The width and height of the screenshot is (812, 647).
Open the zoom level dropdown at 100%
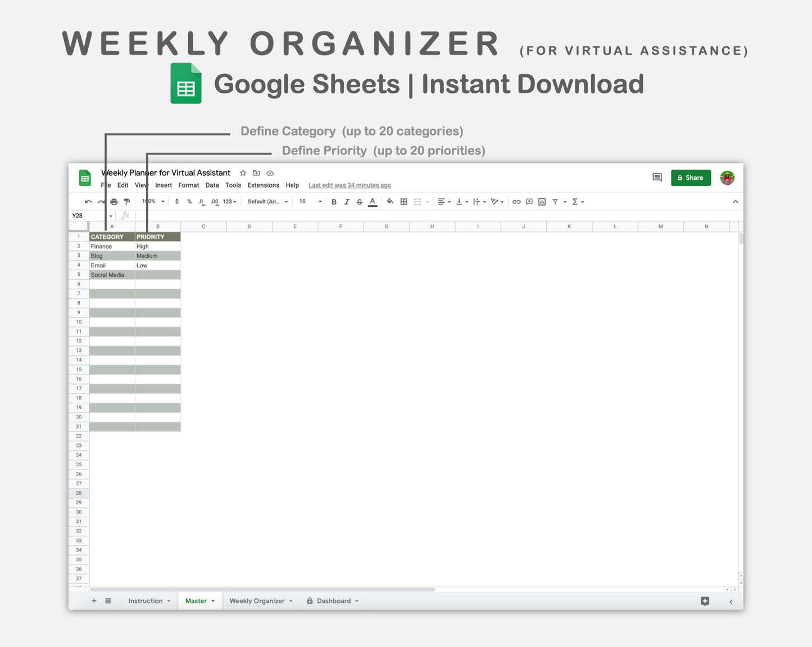(x=152, y=201)
